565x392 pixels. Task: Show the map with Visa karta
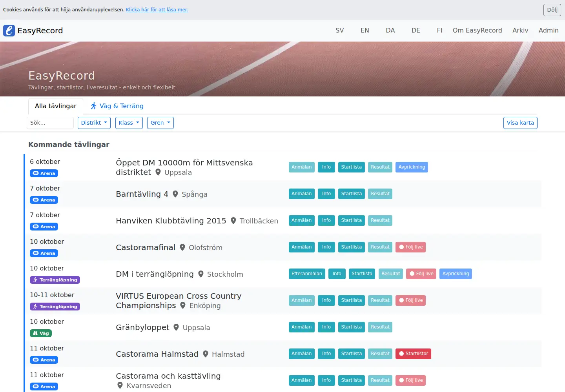[x=520, y=123]
